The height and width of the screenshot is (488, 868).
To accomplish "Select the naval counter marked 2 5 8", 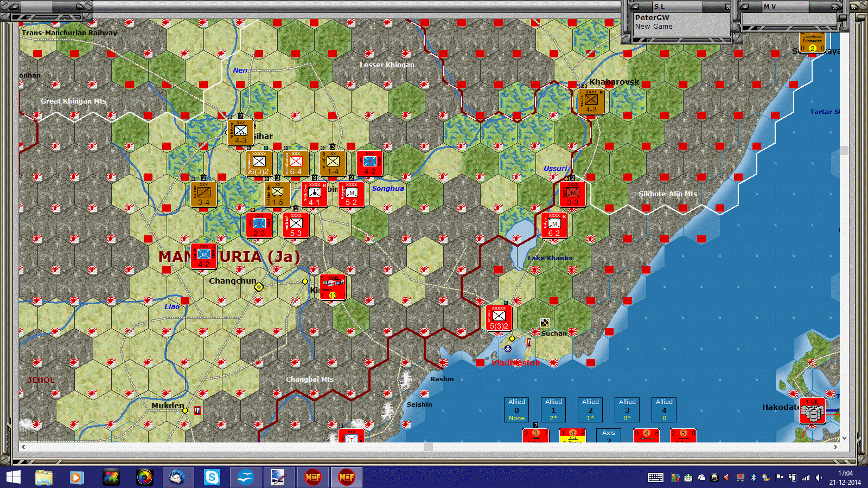I will (684, 435).
